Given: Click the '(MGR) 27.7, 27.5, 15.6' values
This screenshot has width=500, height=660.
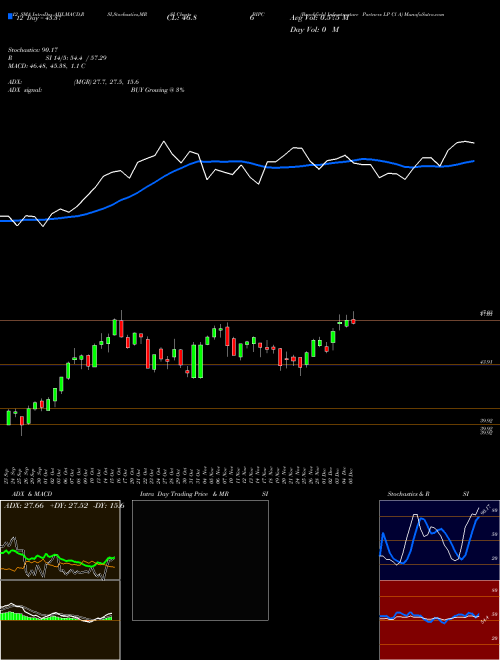Looking at the screenshot, I should coord(106,82).
